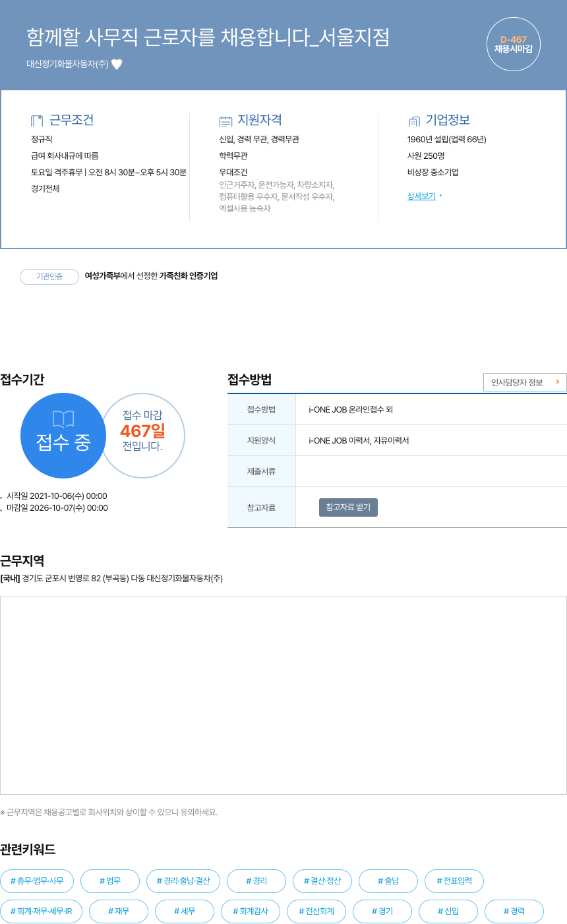The height and width of the screenshot is (924, 567).
Task: Click the 1960년 설립(업력 66년) text
Action: point(446,139)
